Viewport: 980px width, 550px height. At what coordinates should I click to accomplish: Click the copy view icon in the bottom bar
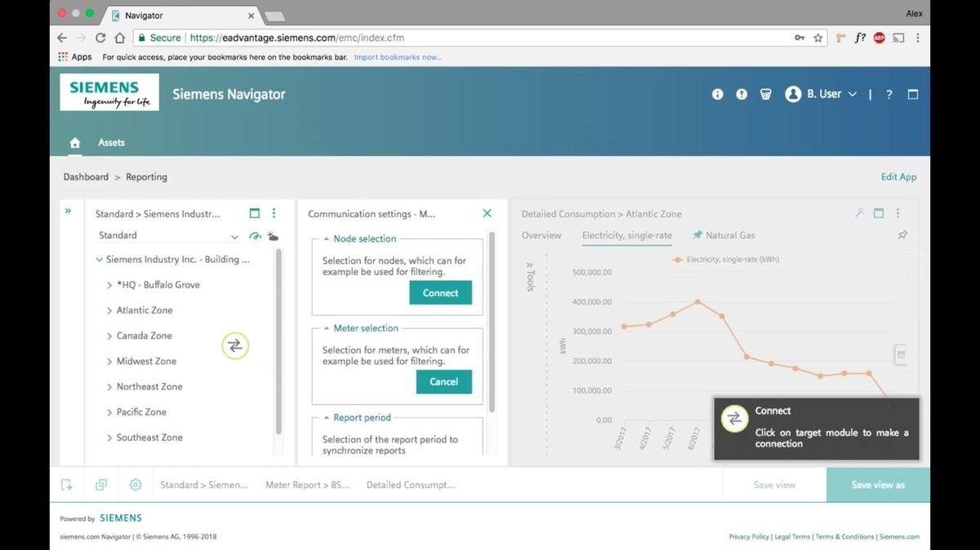pos(101,485)
